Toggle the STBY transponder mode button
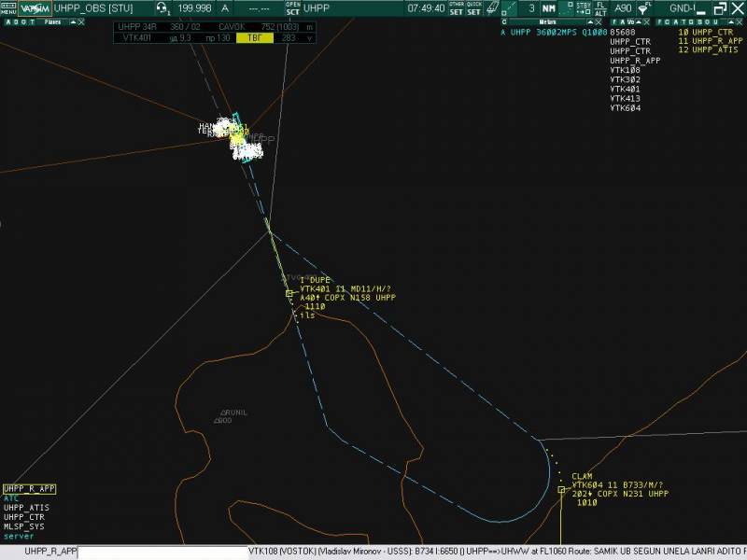Screen dimensions: 747x560 click(584, 8)
